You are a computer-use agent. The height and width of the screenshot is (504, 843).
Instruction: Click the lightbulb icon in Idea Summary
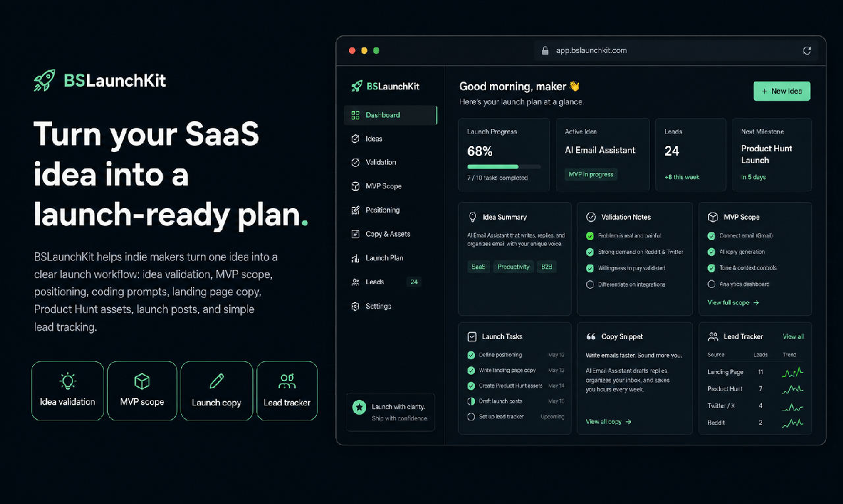(472, 217)
